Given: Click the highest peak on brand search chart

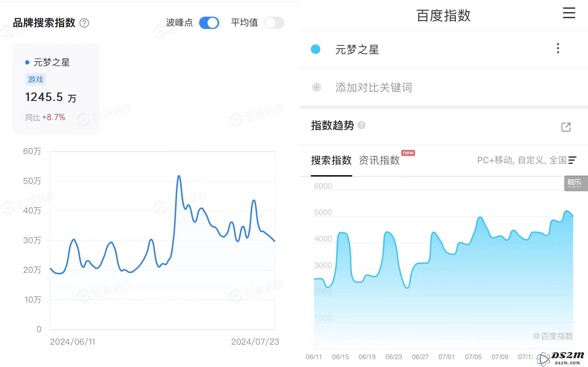Looking at the screenshot, I should pyautogui.click(x=179, y=175).
